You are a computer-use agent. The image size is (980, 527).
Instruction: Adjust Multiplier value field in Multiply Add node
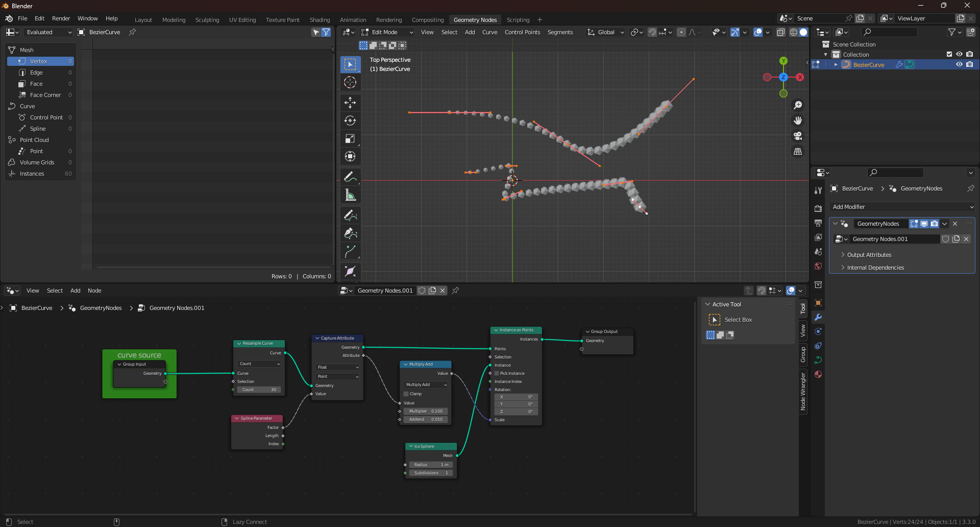(426, 411)
